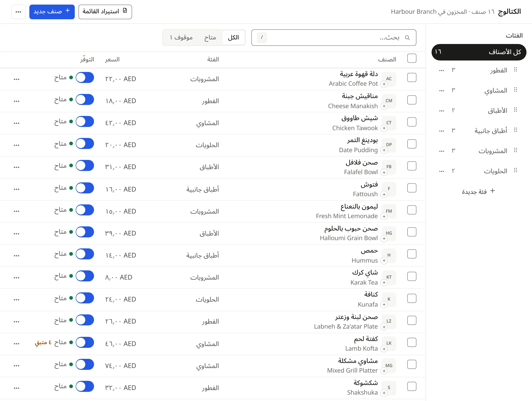The height and width of the screenshot is (401, 532).
Task: Click the plus badge on Fattoush
Action: point(384,194)
